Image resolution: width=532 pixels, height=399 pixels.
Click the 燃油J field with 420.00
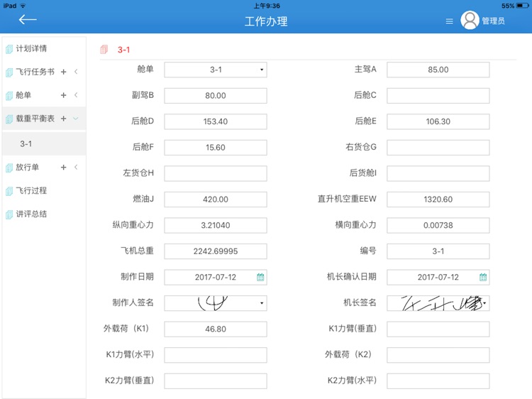(x=216, y=199)
